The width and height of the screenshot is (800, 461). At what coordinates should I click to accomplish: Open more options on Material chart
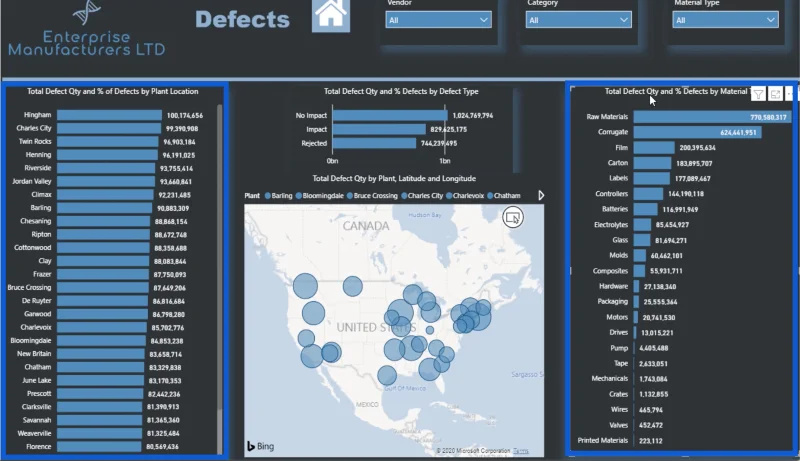click(789, 94)
